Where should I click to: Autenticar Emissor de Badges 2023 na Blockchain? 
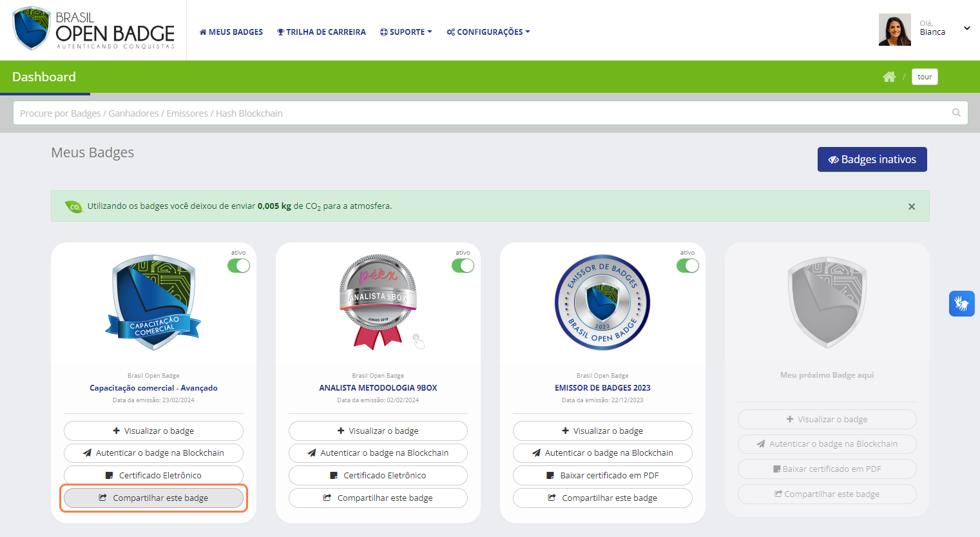click(x=602, y=453)
